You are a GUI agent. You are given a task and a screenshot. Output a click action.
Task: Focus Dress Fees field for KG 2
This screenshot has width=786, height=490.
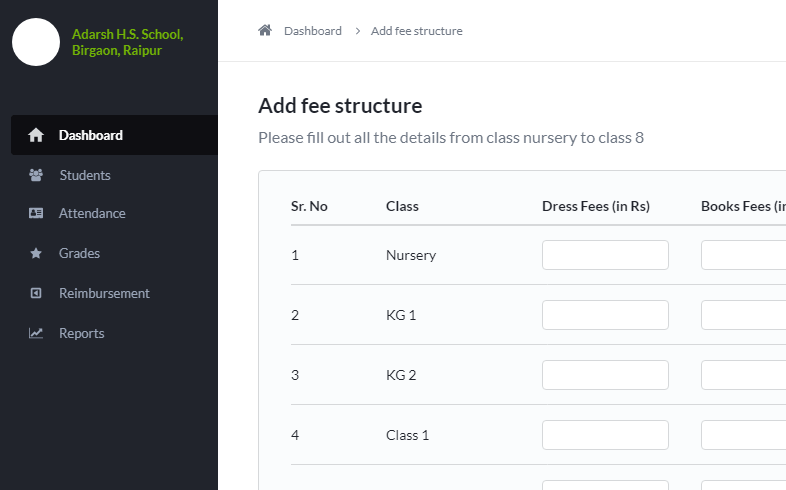click(x=605, y=375)
